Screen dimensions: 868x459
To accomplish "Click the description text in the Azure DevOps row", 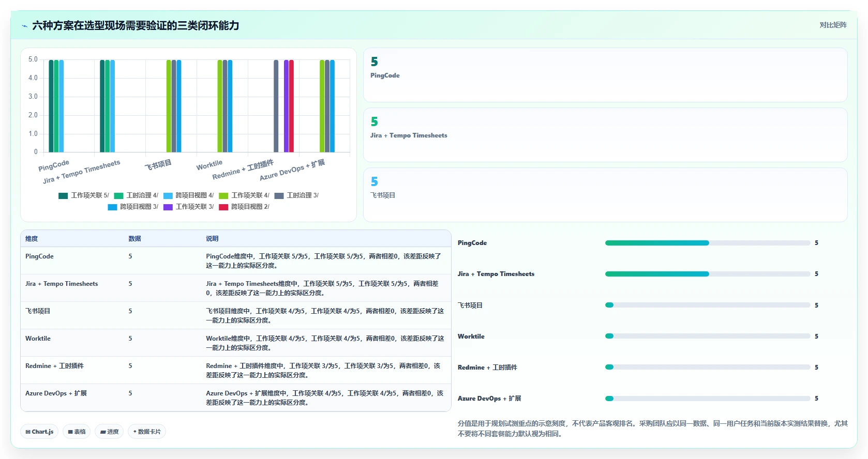I will click(325, 398).
